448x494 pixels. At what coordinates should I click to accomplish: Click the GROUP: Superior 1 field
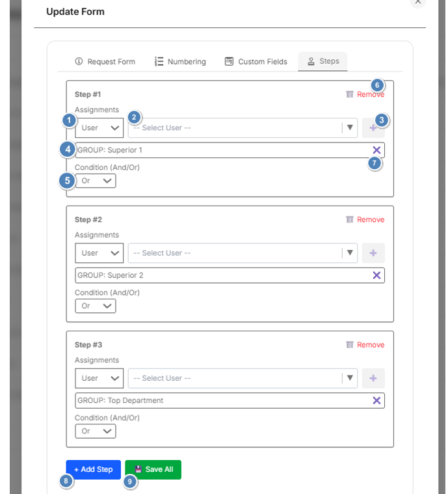[x=221, y=150]
